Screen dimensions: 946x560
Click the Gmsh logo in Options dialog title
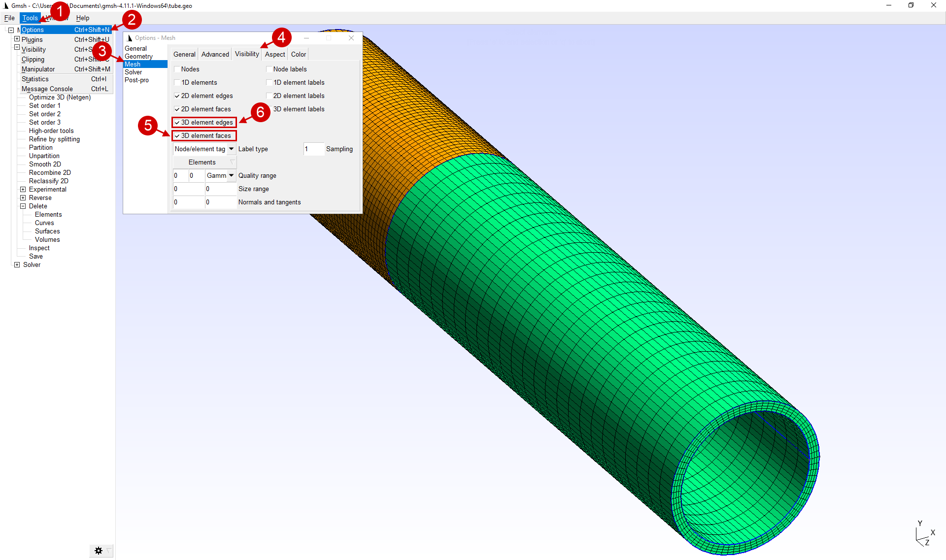coord(130,38)
